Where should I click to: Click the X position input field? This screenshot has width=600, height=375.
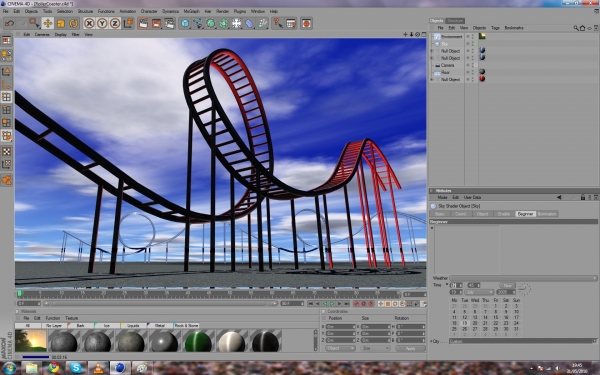pos(341,327)
